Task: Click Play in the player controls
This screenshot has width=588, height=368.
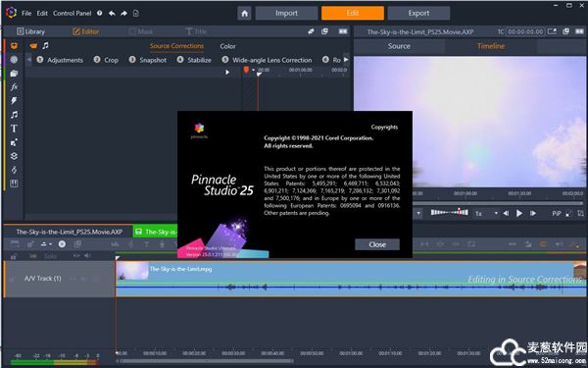Action: [x=519, y=213]
